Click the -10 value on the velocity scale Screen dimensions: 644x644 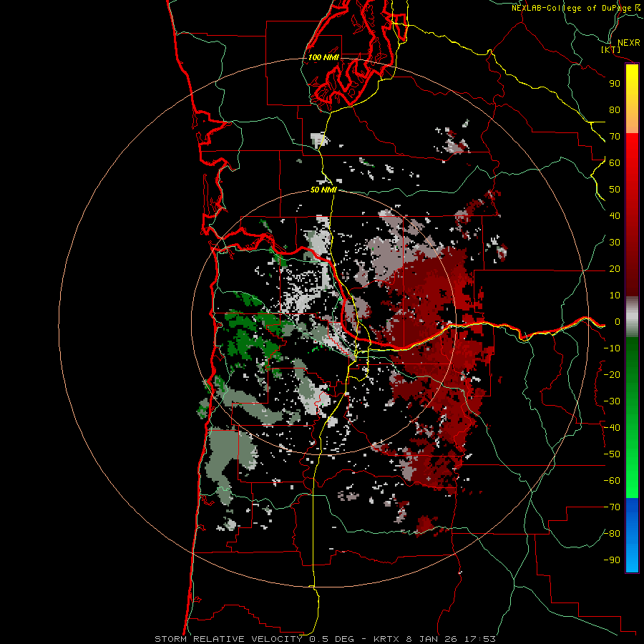(612, 348)
